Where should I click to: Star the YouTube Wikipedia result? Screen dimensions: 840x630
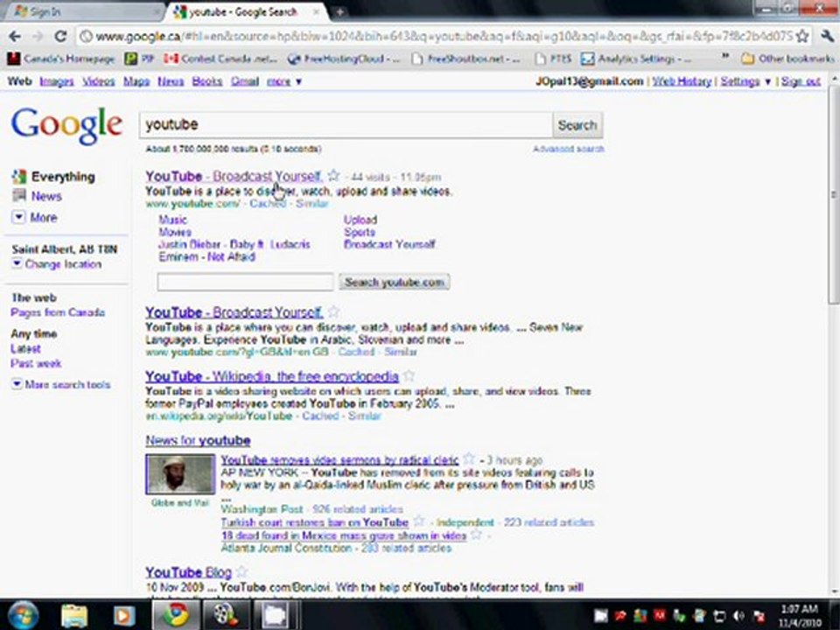point(409,375)
